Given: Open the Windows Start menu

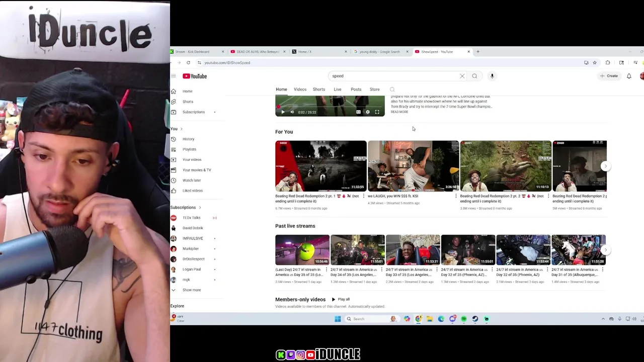Looking at the screenshot, I should coord(338,319).
